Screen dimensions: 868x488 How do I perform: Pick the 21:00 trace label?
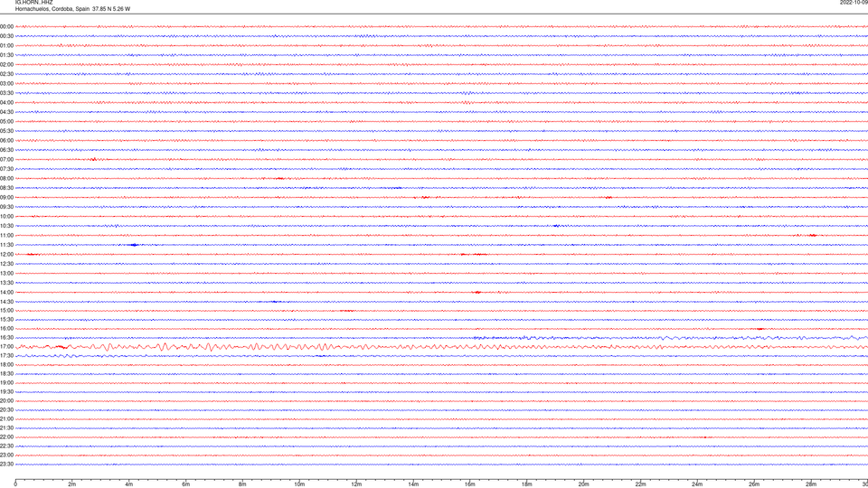click(x=6, y=419)
